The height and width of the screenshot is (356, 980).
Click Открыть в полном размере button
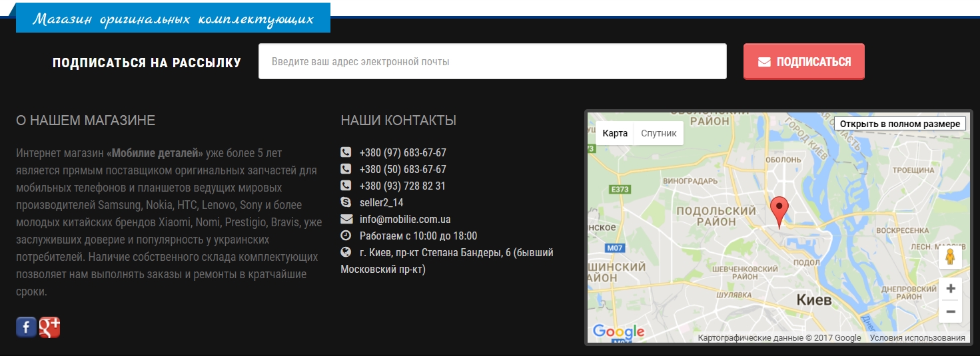click(899, 124)
